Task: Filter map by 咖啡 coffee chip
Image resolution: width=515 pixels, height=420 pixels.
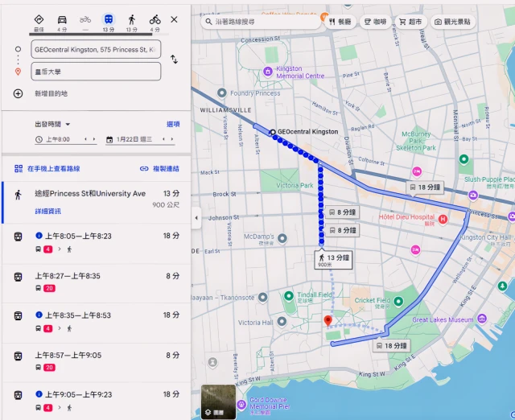Action: click(x=376, y=22)
